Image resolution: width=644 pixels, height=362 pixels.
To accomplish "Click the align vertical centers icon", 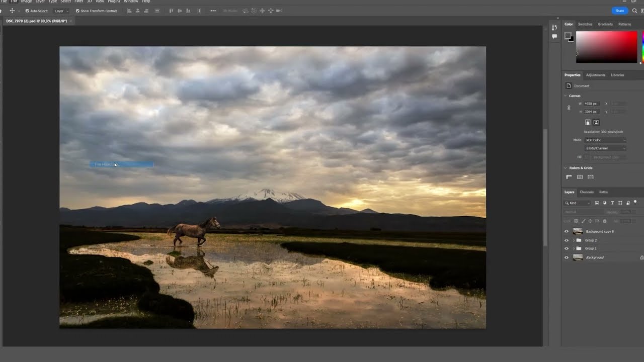I will click(x=180, y=11).
